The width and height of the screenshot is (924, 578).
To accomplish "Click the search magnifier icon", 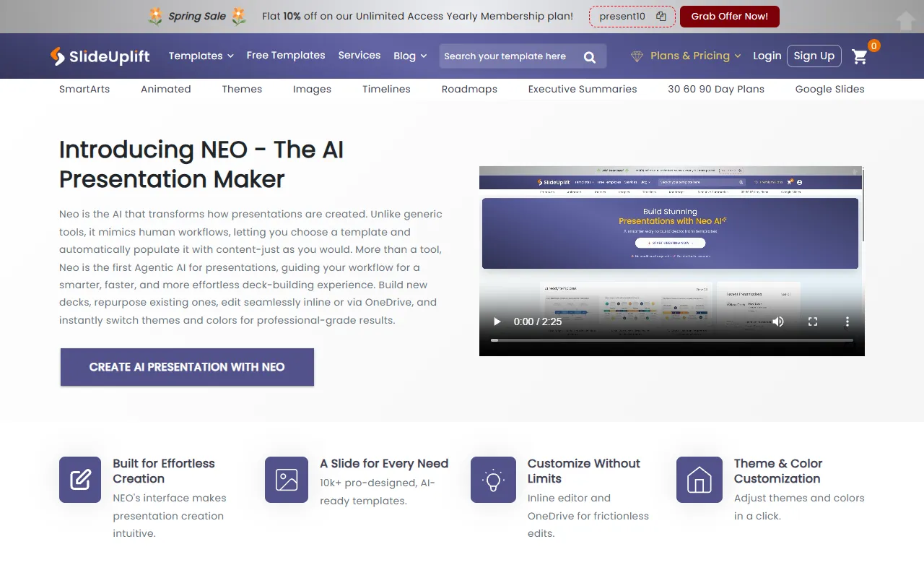I will 590,56.
